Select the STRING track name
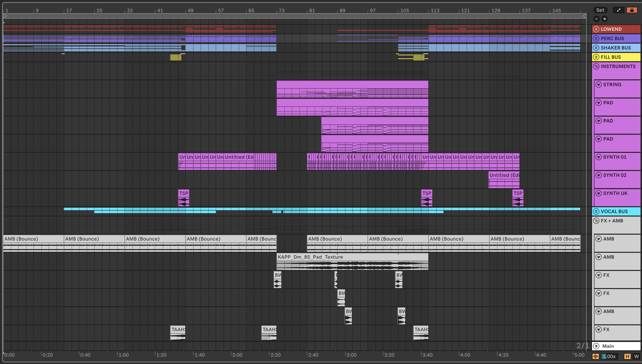This screenshot has height=364, width=642. pyautogui.click(x=612, y=85)
